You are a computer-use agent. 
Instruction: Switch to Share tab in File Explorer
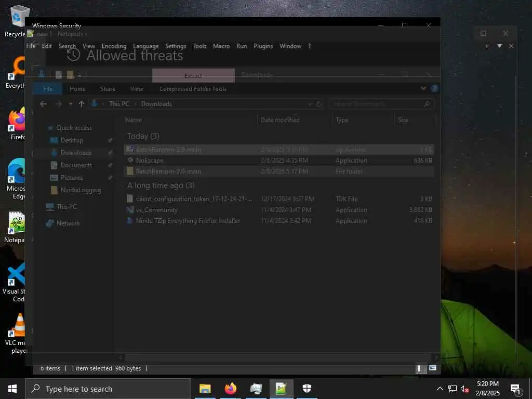(108, 89)
